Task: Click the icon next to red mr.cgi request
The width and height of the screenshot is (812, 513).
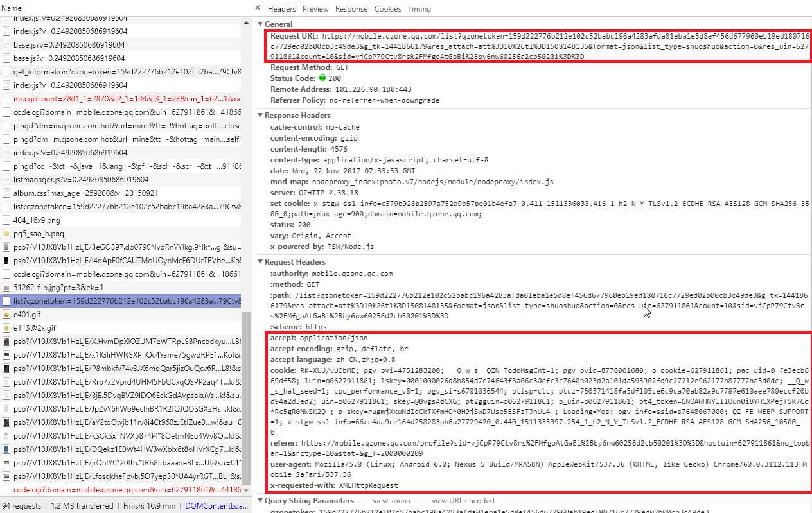Action: pyautogui.click(x=6, y=99)
